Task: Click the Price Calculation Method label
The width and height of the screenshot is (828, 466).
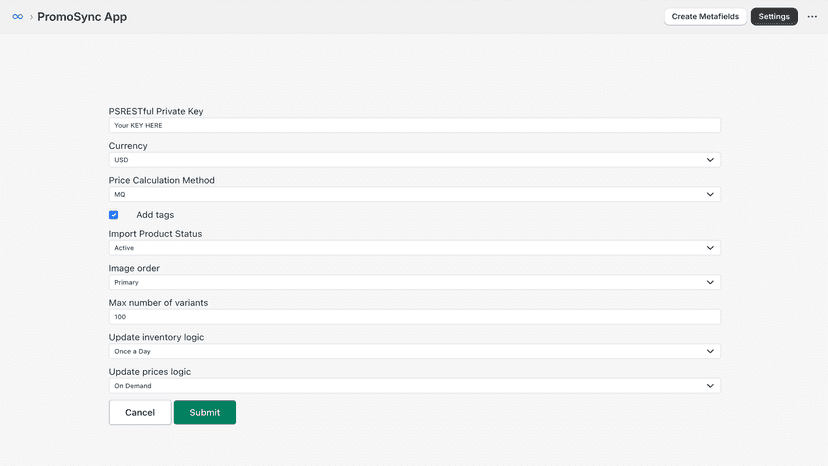Action: click(x=162, y=180)
